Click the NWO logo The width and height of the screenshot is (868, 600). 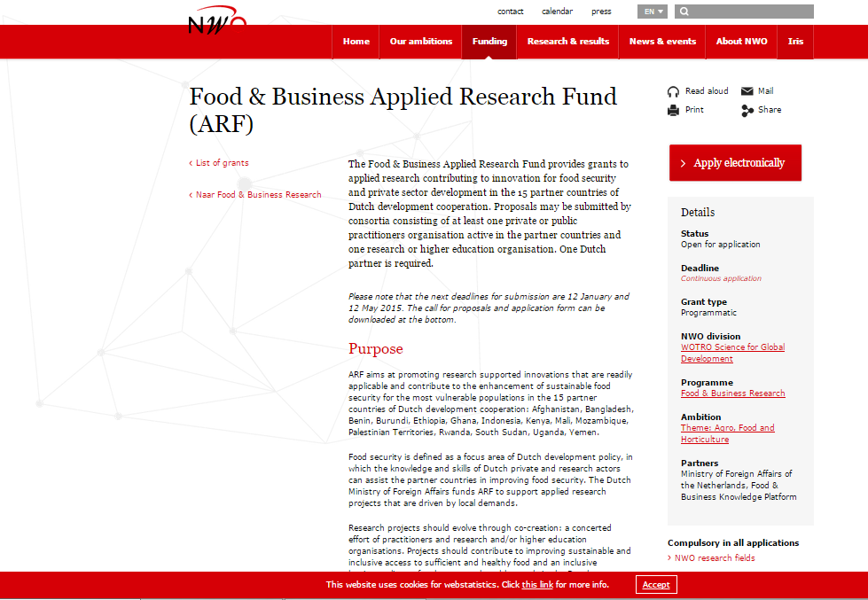pos(216,23)
